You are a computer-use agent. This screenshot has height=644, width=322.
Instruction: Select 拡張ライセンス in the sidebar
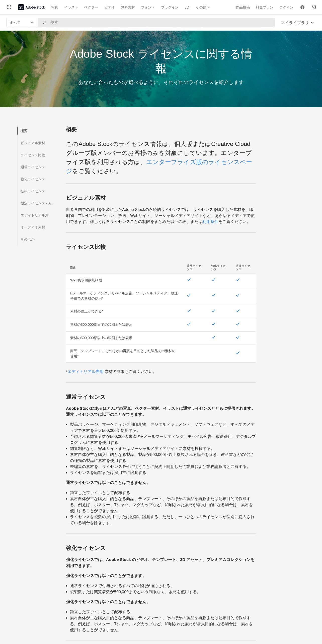coord(33,191)
